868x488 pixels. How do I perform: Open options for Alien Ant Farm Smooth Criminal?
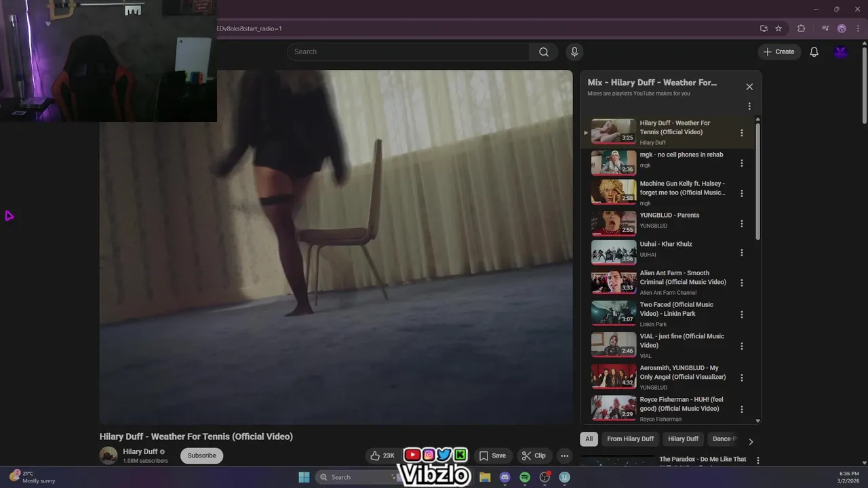pyautogui.click(x=741, y=283)
